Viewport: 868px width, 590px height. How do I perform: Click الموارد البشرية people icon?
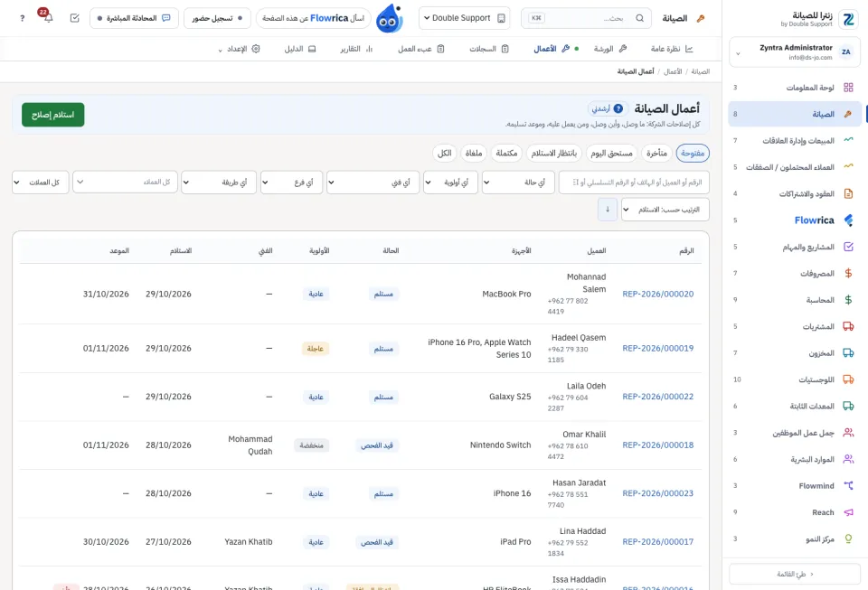click(x=848, y=459)
